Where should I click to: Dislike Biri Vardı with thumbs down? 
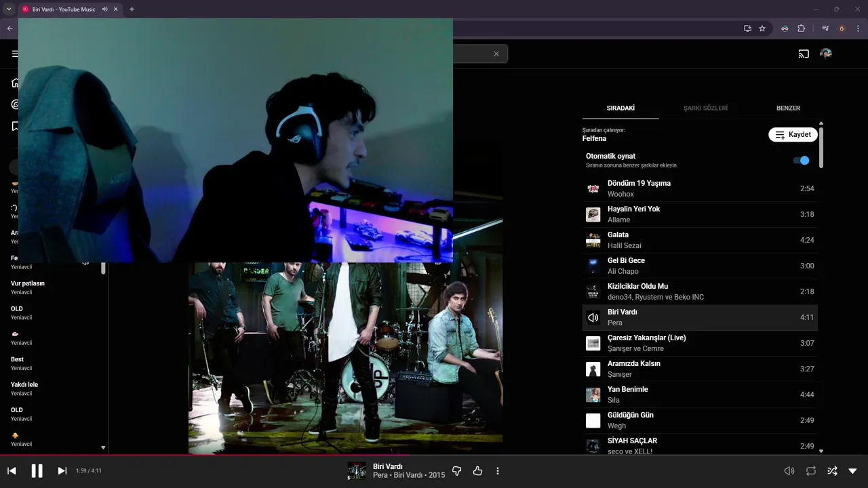point(456,470)
